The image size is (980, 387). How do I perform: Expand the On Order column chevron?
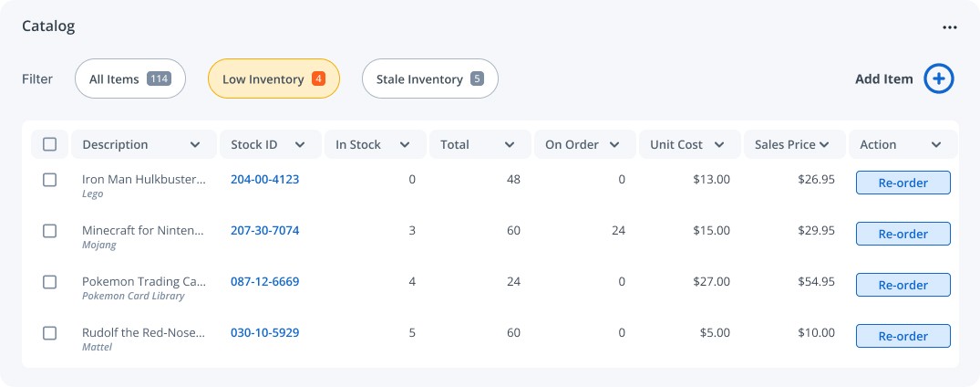(x=614, y=144)
